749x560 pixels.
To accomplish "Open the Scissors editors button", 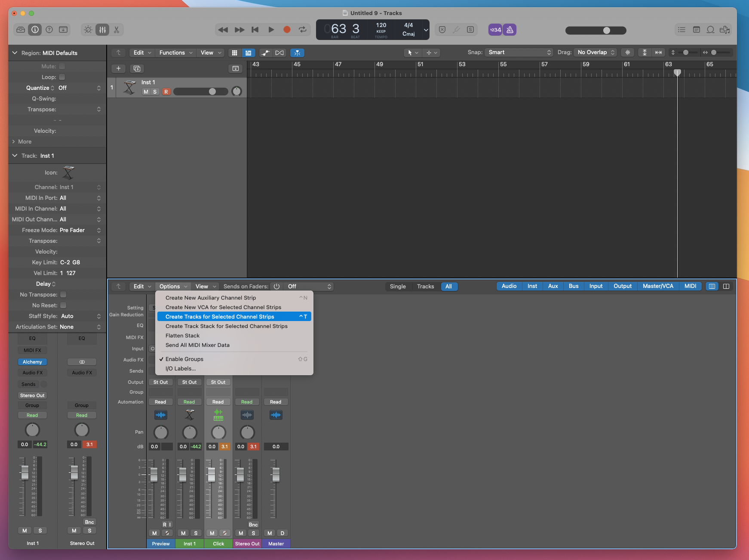I will click(x=117, y=30).
